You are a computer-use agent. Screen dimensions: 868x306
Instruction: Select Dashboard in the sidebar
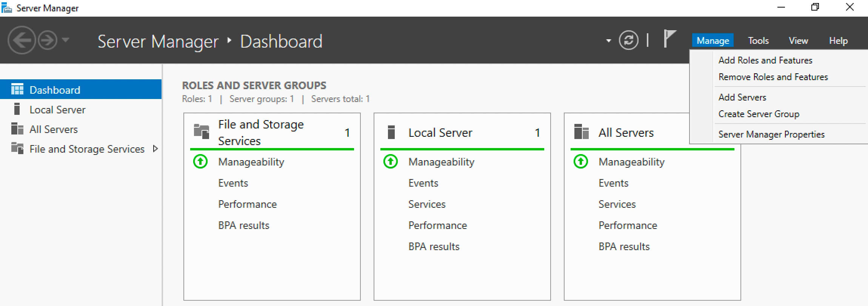coord(81,90)
